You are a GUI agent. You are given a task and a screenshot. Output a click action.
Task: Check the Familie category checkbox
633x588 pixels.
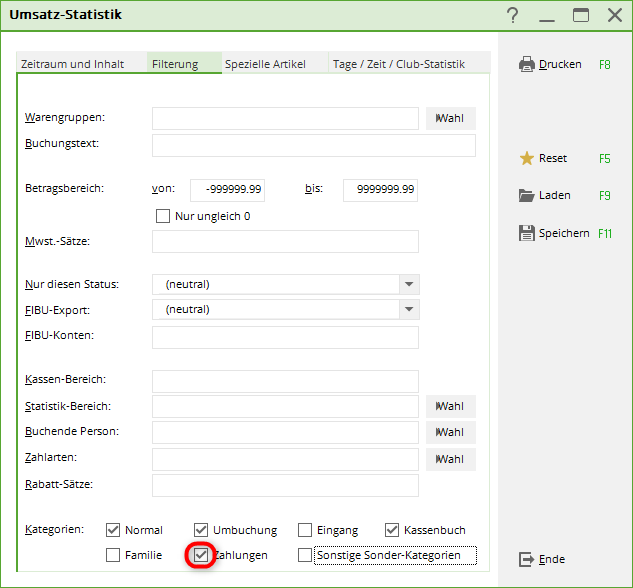pyautogui.click(x=113, y=555)
